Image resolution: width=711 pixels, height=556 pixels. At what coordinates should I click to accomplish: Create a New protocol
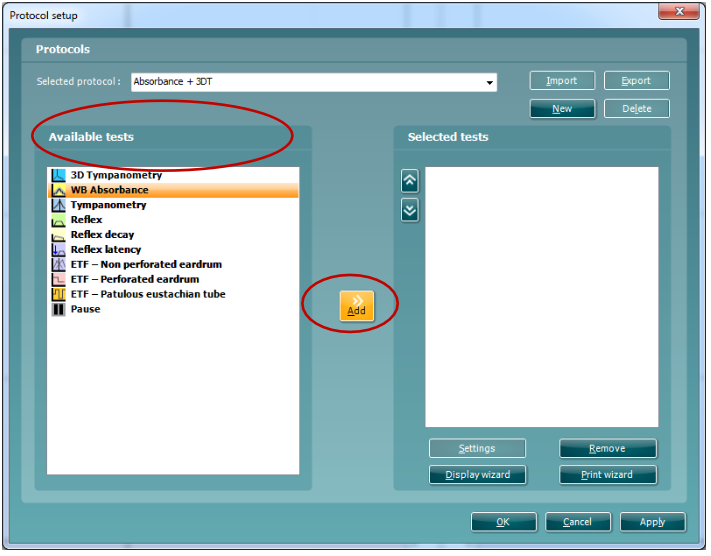pyautogui.click(x=562, y=109)
